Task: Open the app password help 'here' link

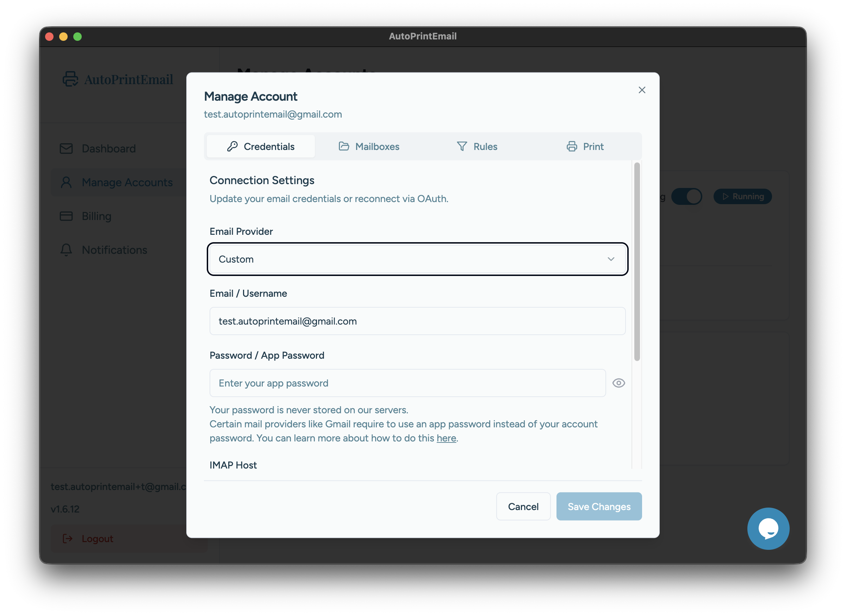Action: (446, 438)
